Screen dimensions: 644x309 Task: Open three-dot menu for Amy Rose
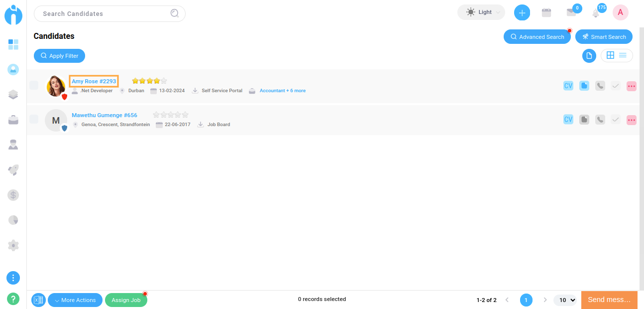(632, 86)
